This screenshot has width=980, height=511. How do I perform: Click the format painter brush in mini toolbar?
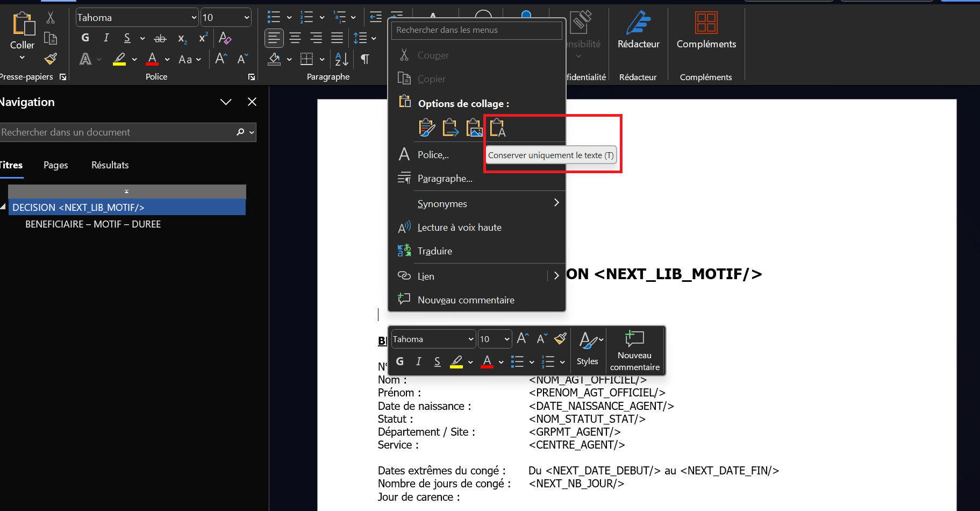point(560,339)
